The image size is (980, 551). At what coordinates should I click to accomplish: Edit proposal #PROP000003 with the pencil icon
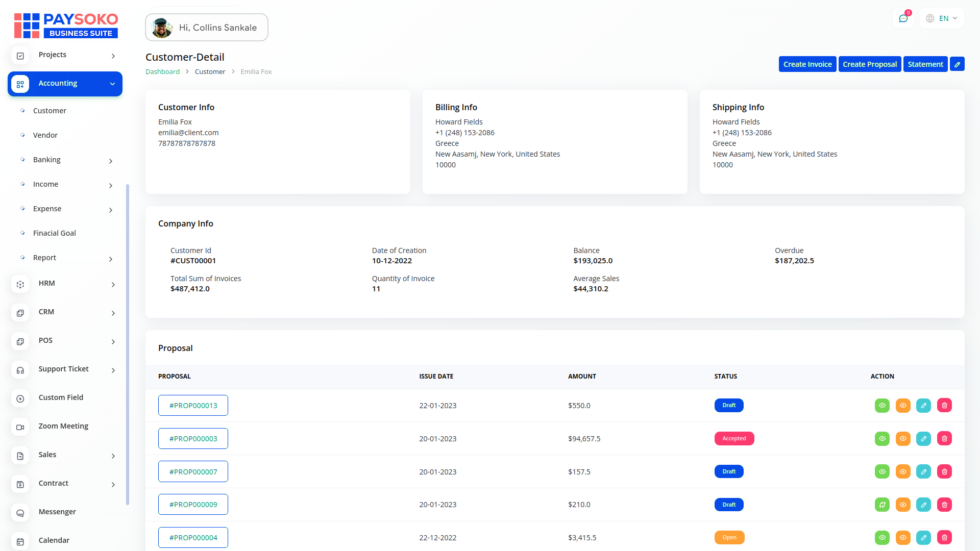[x=923, y=439]
